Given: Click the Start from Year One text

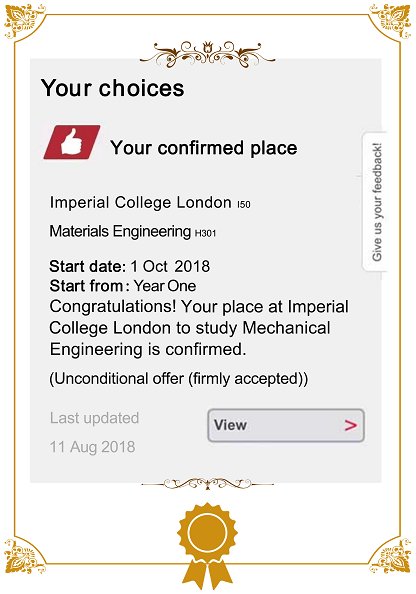Looking at the screenshot, I should (123, 286).
